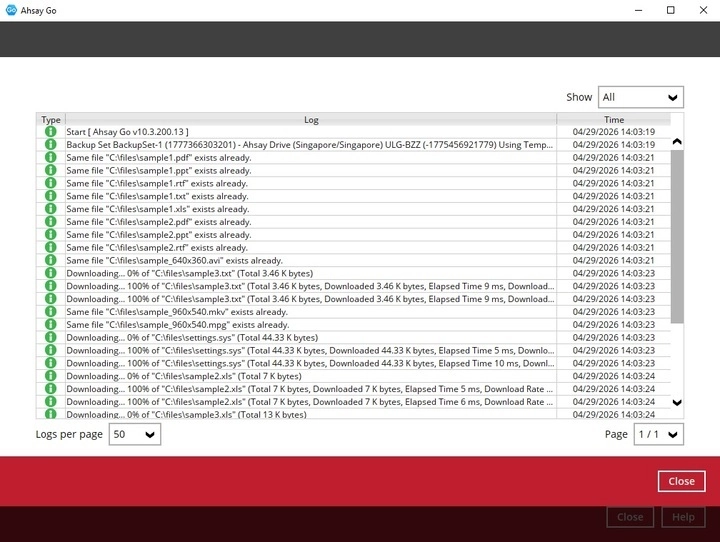
Task: Click time cell of sample_960x540.mkv row
Action: click(614, 312)
